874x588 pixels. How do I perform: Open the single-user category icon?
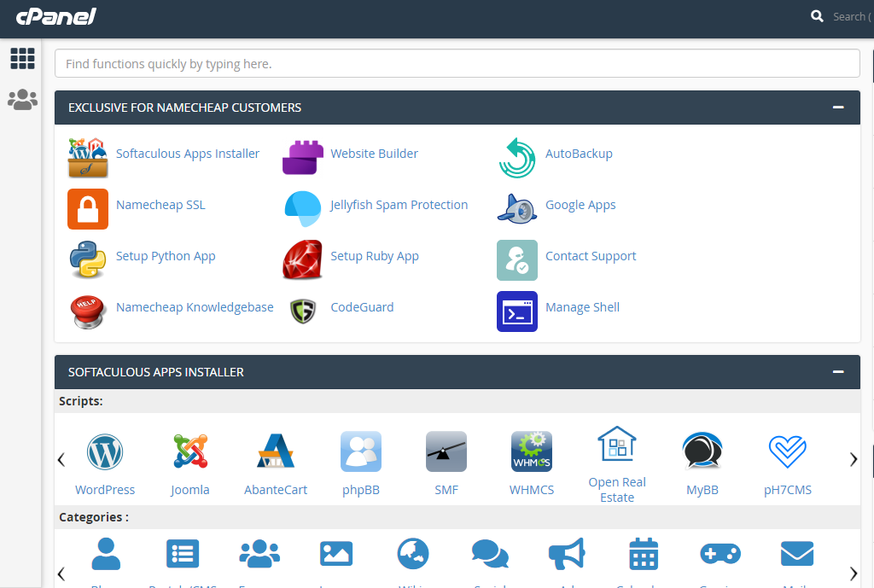point(106,554)
